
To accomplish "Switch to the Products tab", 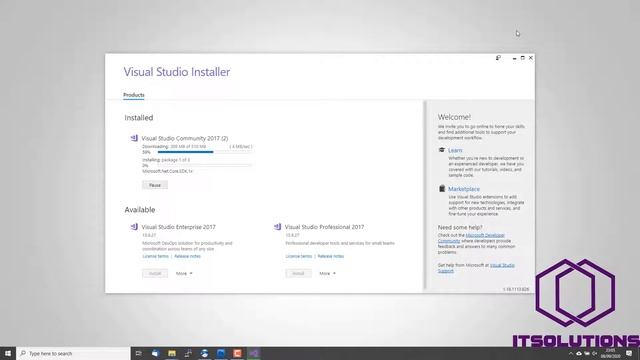I will click(134, 95).
